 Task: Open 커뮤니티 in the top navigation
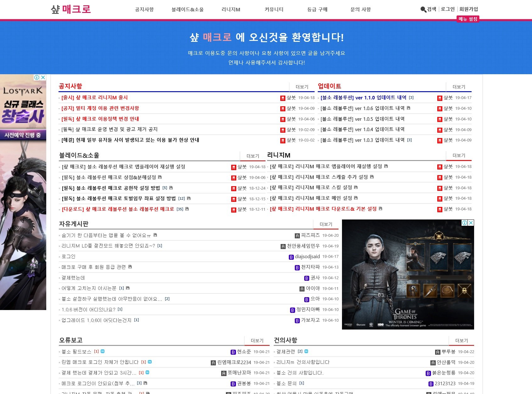click(x=274, y=9)
